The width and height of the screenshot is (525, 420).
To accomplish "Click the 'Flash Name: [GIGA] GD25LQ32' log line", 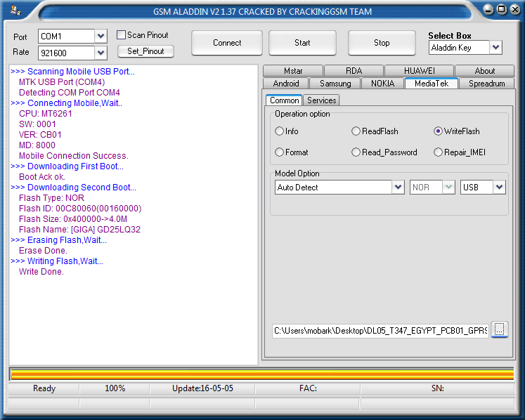I will (x=79, y=230).
